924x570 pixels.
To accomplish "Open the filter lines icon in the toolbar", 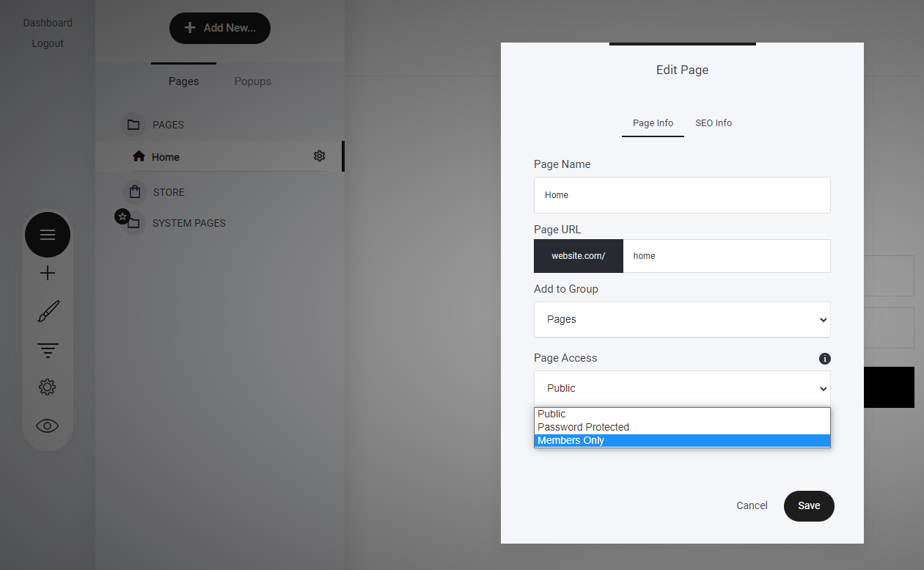I will click(48, 350).
